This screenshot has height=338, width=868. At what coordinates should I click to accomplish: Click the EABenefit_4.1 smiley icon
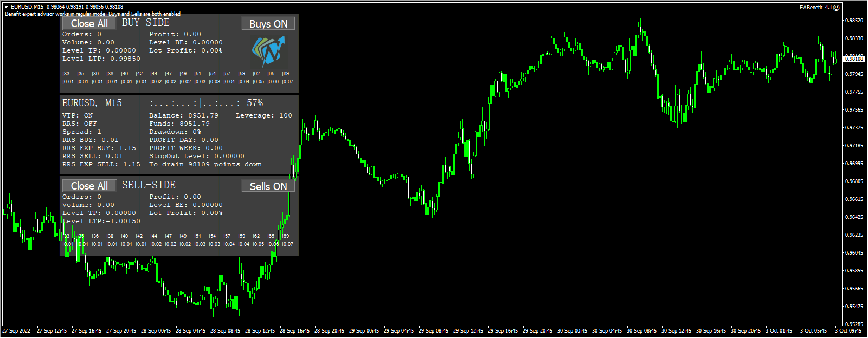pos(837,8)
